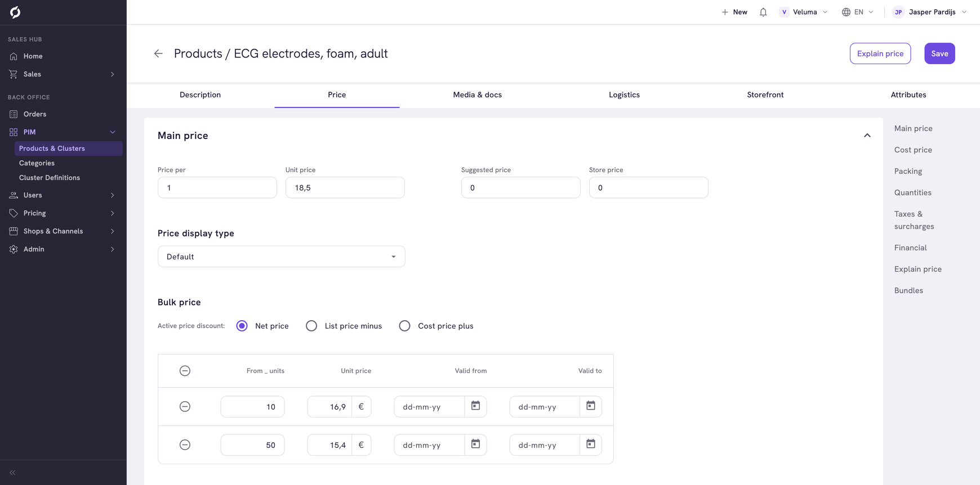Viewport: 980px width, 485px height.
Task: Click the JP user avatar
Action: pyautogui.click(x=898, y=12)
